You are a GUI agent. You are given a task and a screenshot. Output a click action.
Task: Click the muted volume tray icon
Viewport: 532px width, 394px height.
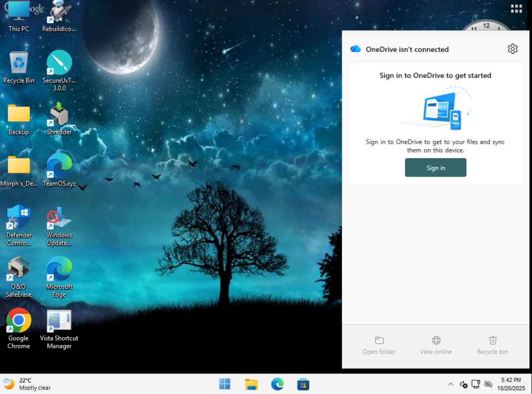(463, 384)
